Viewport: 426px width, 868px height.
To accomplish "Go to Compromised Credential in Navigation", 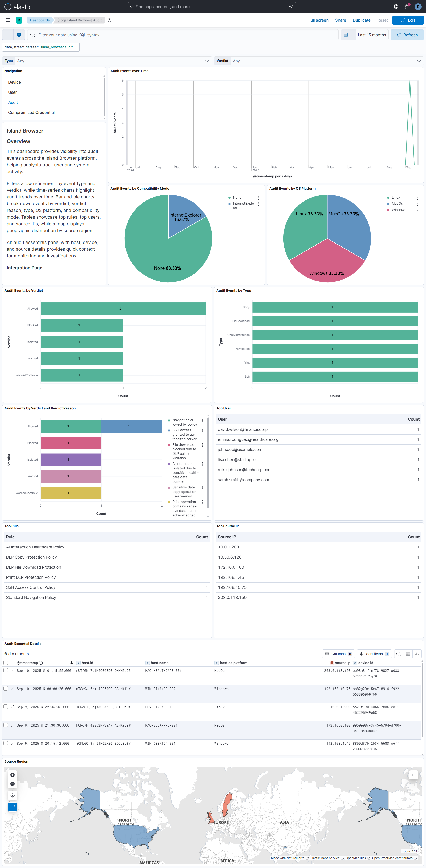I will (31, 113).
